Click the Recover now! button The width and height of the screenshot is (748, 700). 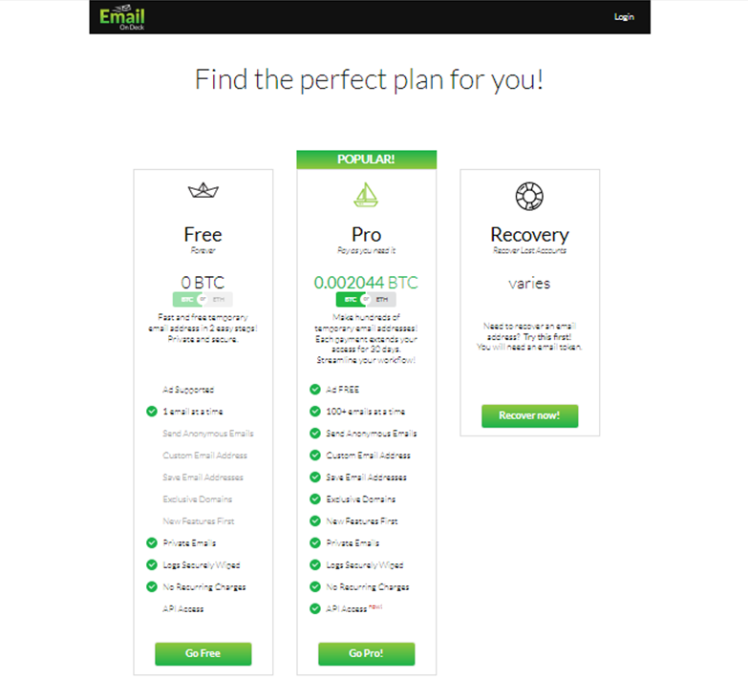click(529, 415)
